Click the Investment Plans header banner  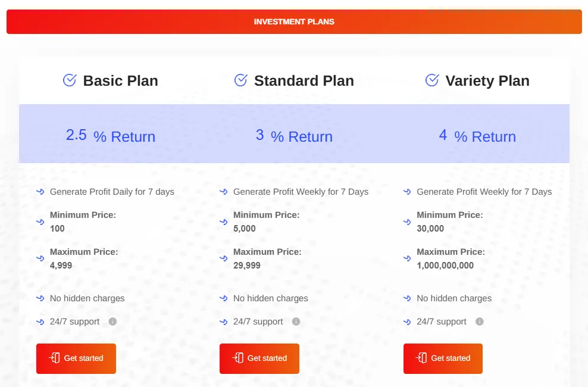tap(294, 21)
